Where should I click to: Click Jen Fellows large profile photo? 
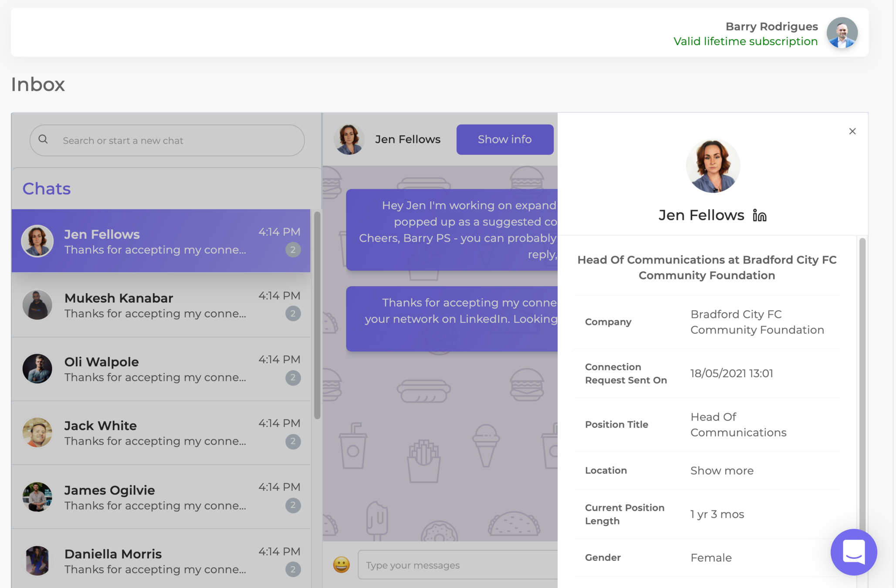(x=713, y=166)
